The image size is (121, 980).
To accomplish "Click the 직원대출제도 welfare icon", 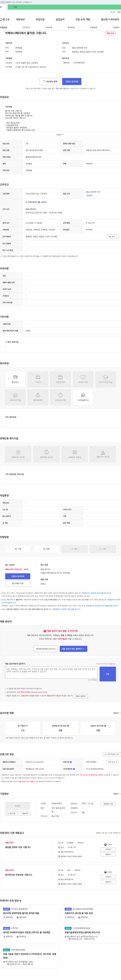I will tap(38, 397).
